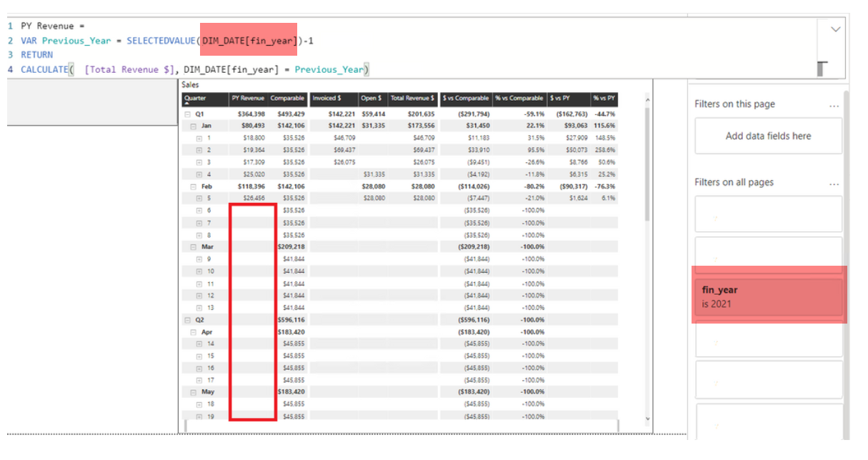Select the $118,396 cell in Feb row

(x=251, y=186)
